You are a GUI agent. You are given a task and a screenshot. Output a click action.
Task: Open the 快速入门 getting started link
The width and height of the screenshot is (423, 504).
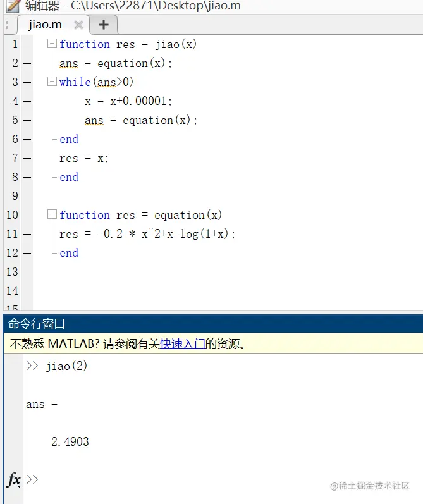(183, 344)
